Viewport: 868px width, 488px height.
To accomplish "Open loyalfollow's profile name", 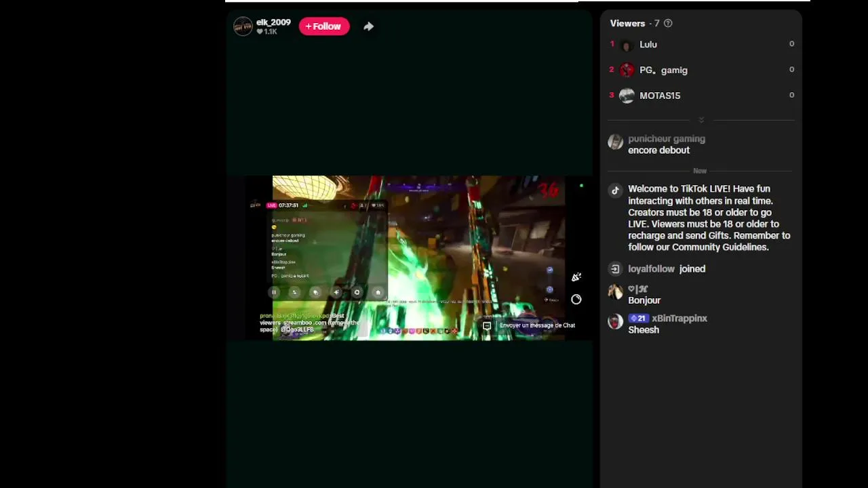I will coord(651,269).
